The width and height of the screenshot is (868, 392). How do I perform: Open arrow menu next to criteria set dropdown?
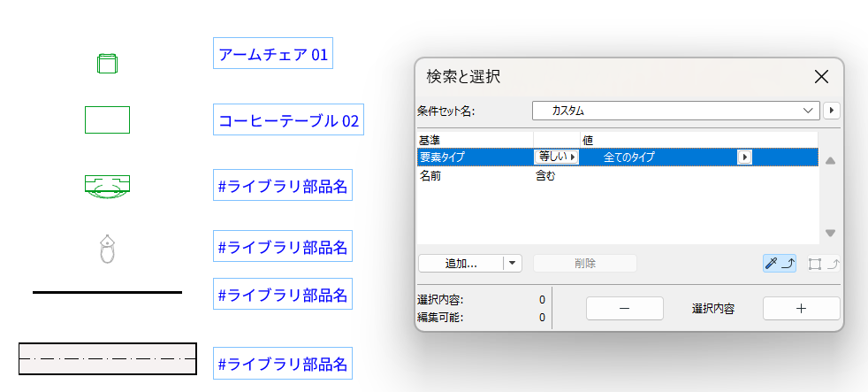pyautogui.click(x=832, y=111)
